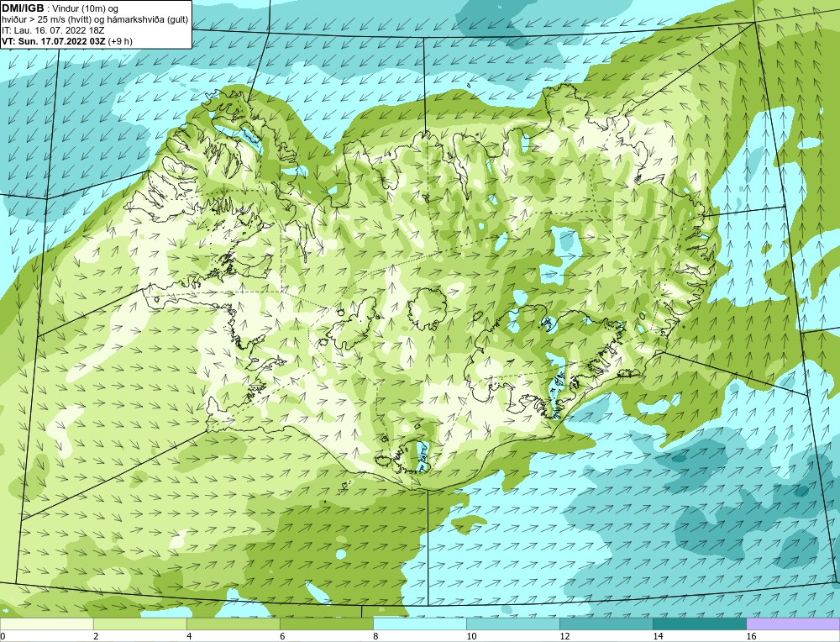
Task: Click the 'Vindur (10m) og' label
Action: click(86, 8)
